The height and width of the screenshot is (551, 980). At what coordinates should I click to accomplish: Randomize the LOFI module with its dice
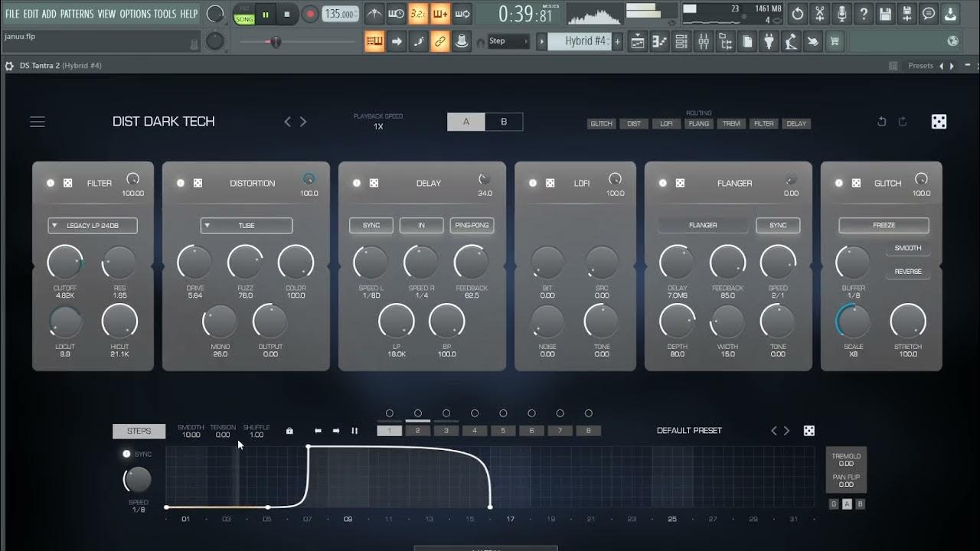(x=550, y=183)
